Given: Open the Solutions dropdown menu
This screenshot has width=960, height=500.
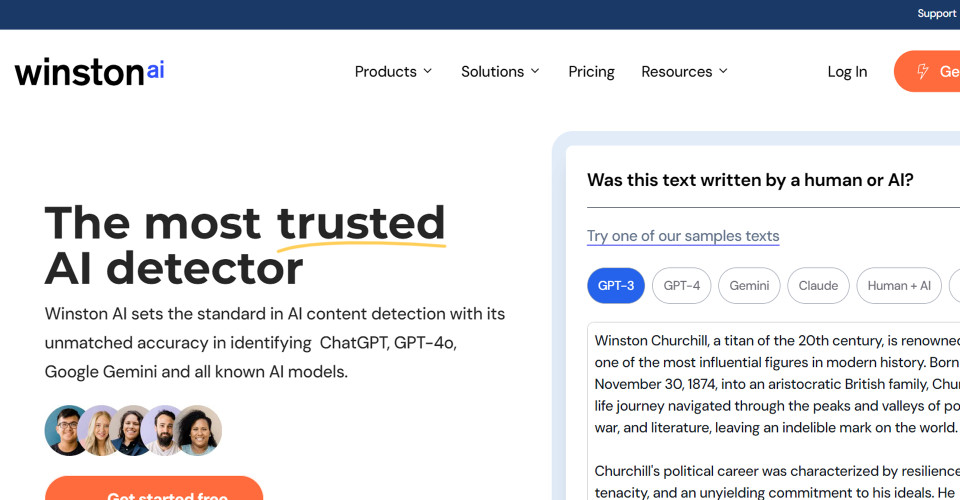Looking at the screenshot, I should point(500,72).
